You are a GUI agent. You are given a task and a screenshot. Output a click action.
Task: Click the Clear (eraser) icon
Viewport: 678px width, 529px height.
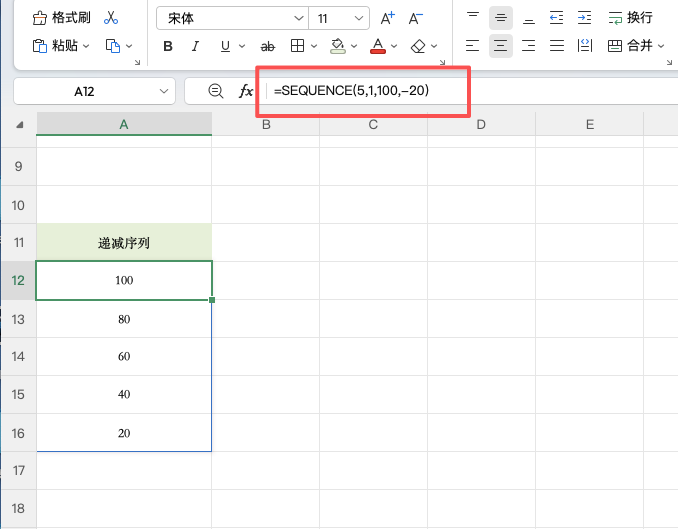click(x=418, y=46)
